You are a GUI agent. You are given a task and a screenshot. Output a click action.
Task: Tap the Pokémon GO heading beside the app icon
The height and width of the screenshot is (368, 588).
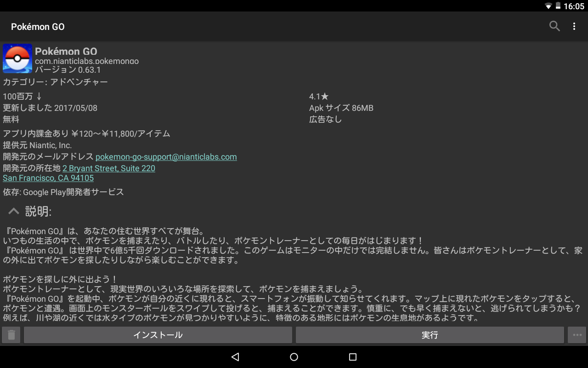[x=66, y=51]
